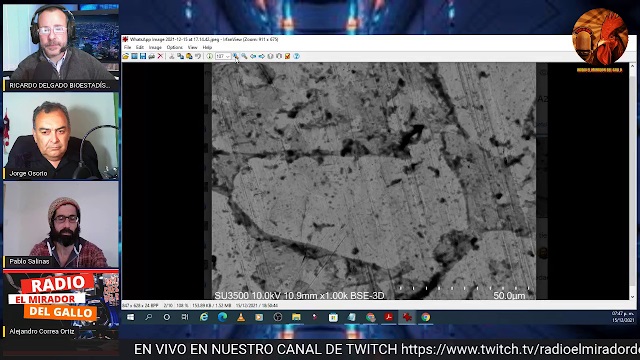Click the Zoom Out magnifier icon
Image resolution: width=640 pixels, height=360 pixels.
click(x=244, y=56)
